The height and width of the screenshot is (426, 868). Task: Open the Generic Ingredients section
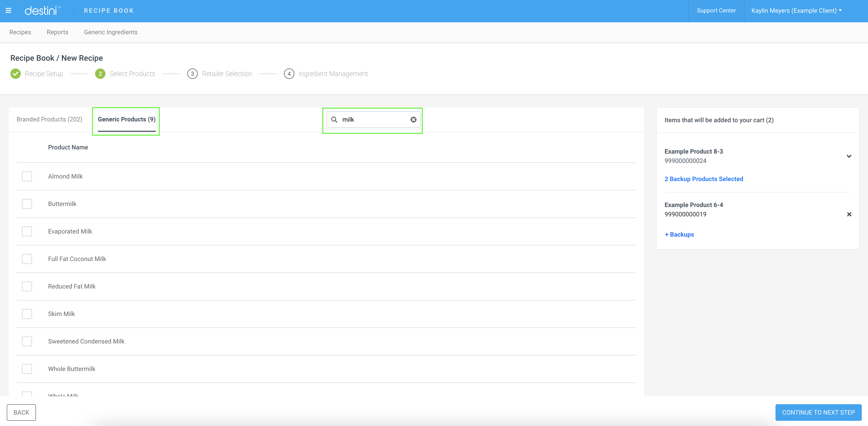pos(111,32)
